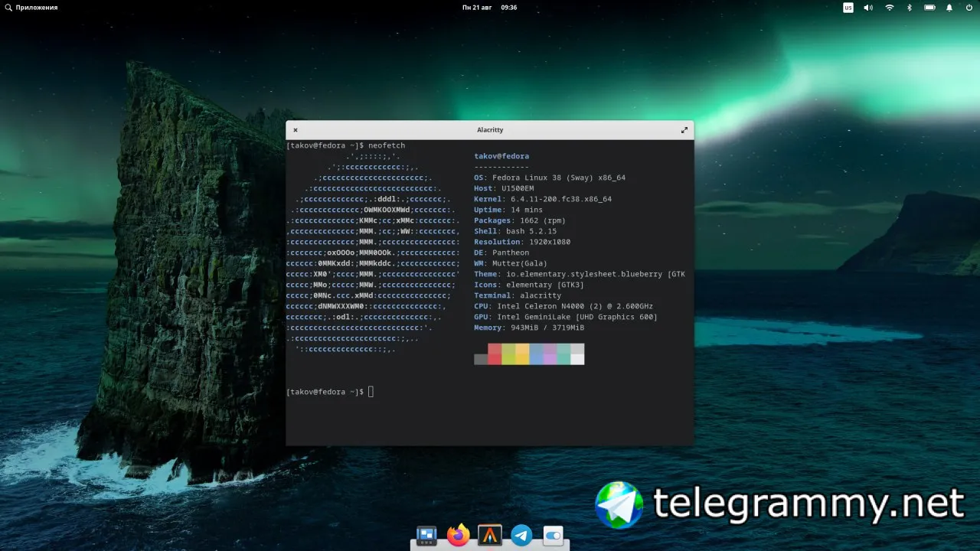Open the keyboard layout indicator 'us'

(848, 8)
